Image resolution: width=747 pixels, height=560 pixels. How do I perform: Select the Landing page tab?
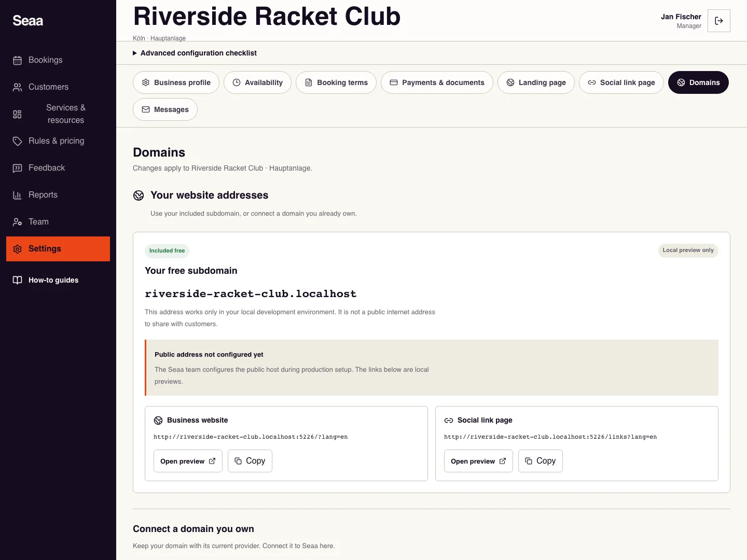536,82
